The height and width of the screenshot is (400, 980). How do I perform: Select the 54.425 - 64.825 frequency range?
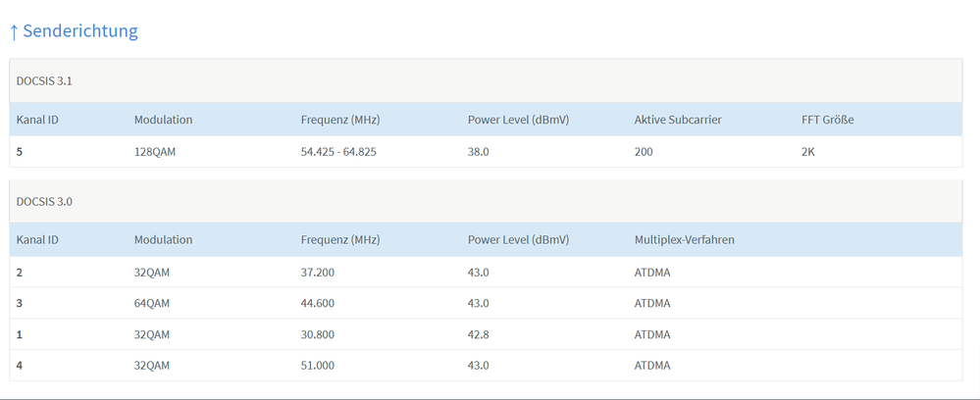click(340, 152)
